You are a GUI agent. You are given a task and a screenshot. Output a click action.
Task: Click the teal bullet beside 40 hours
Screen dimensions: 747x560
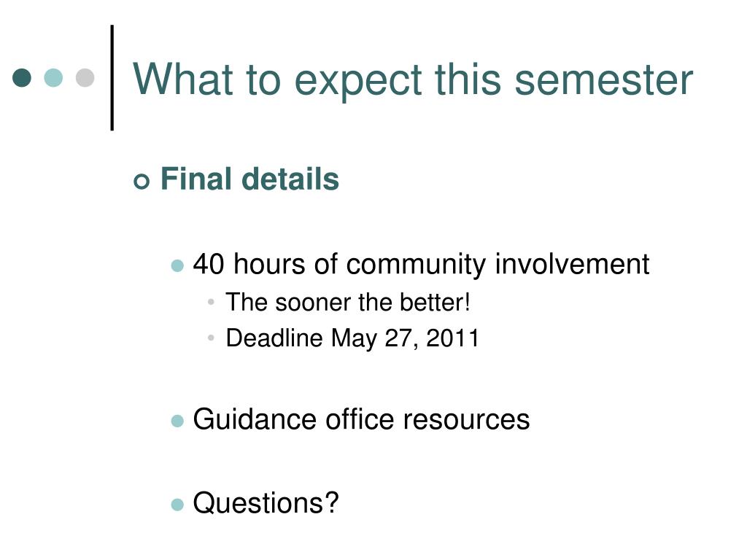[177, 265]
